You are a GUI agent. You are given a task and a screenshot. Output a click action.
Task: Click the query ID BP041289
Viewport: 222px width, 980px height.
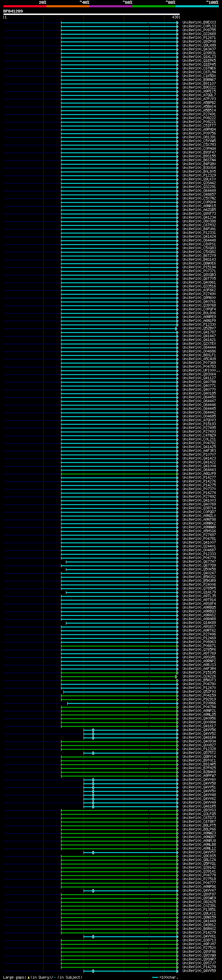click(13, 11)
